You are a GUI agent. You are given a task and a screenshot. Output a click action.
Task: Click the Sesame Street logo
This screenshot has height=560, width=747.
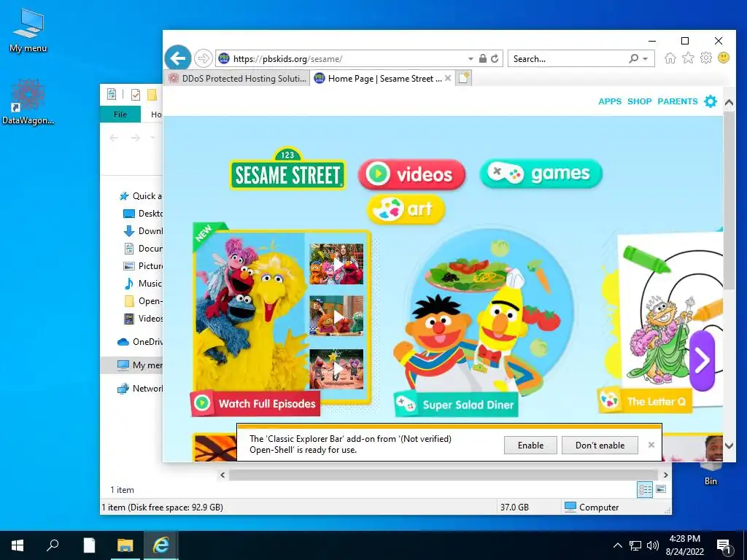pos(287,169)
